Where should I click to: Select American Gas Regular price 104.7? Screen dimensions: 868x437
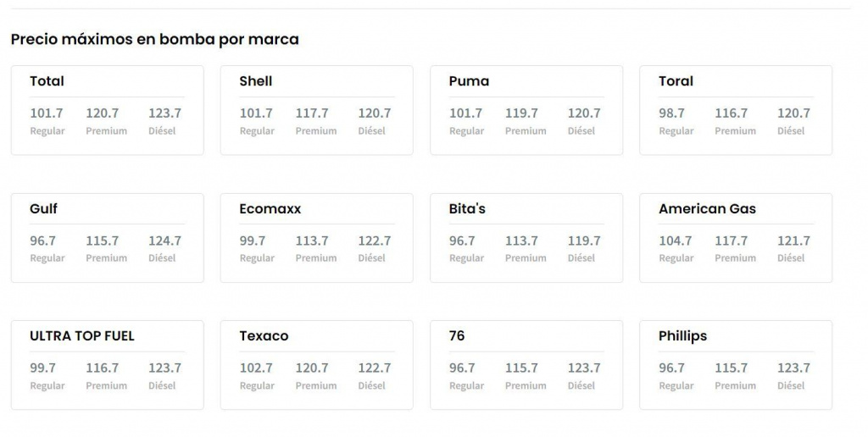(676, 241)
